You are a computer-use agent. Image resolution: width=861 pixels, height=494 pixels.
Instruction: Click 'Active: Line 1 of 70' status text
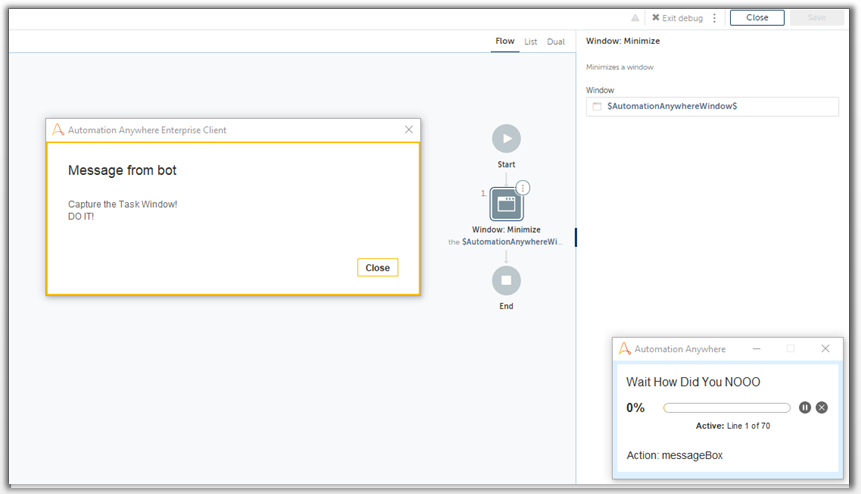tap(733, 426)
